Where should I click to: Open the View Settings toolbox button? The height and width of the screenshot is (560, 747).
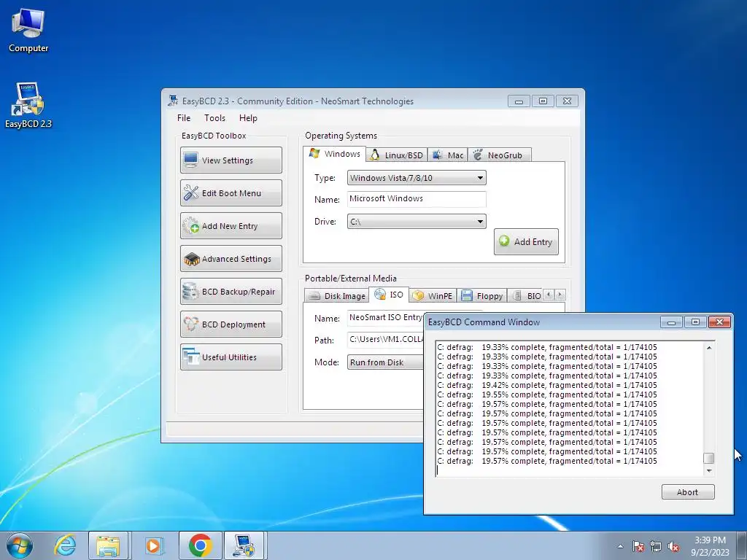click(x=231, y=160)
